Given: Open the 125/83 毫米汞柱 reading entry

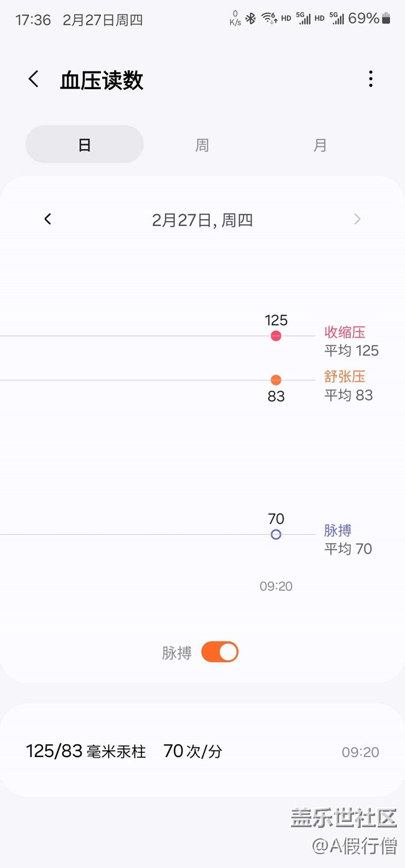Looking at the screenshot, I should (202, 752).
